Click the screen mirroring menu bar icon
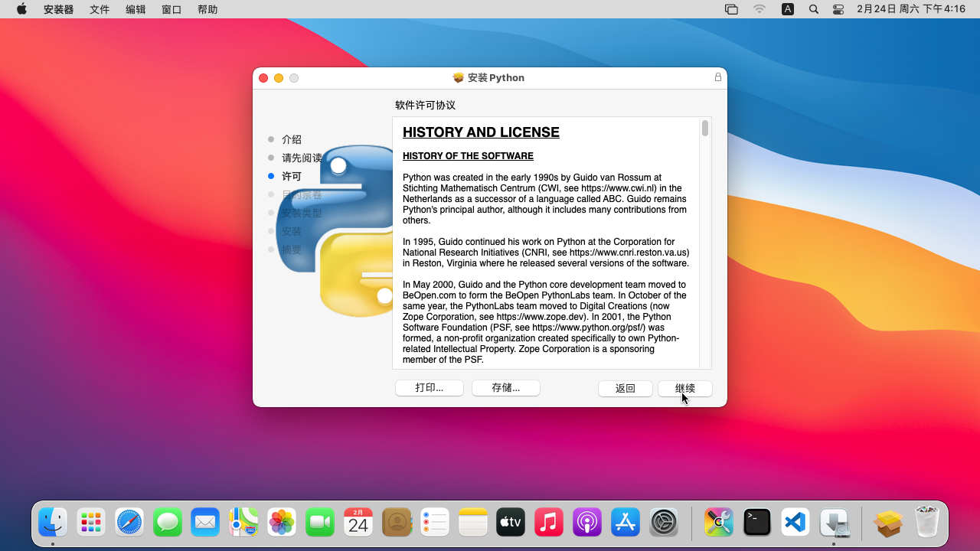Image resolution: width=980 pixels, height=551 pixels. coord(731,9)
